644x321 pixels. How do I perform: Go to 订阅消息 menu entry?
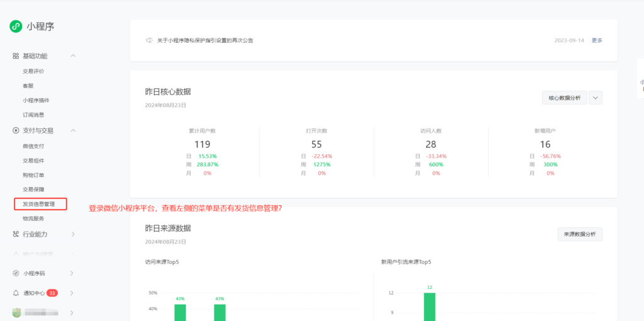[x=33, y=115]
